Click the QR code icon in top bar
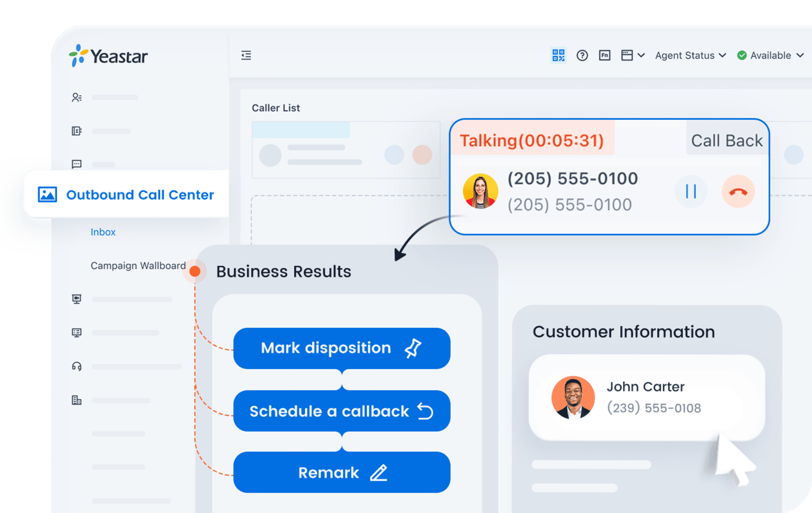The height and width of the screenshot is (513, 812). [558, 55]
